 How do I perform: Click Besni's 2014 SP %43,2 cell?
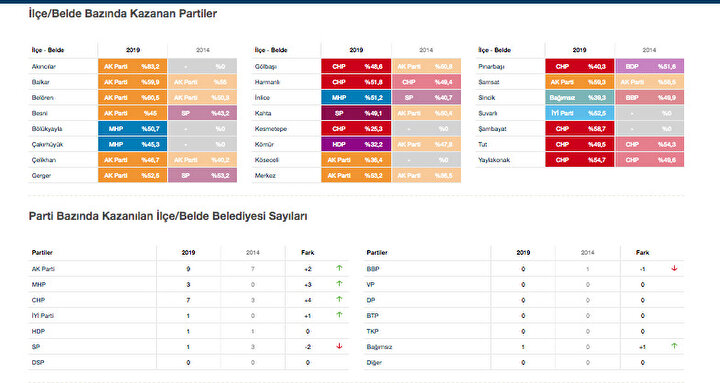pyautogui.click(x=202, y=113)
